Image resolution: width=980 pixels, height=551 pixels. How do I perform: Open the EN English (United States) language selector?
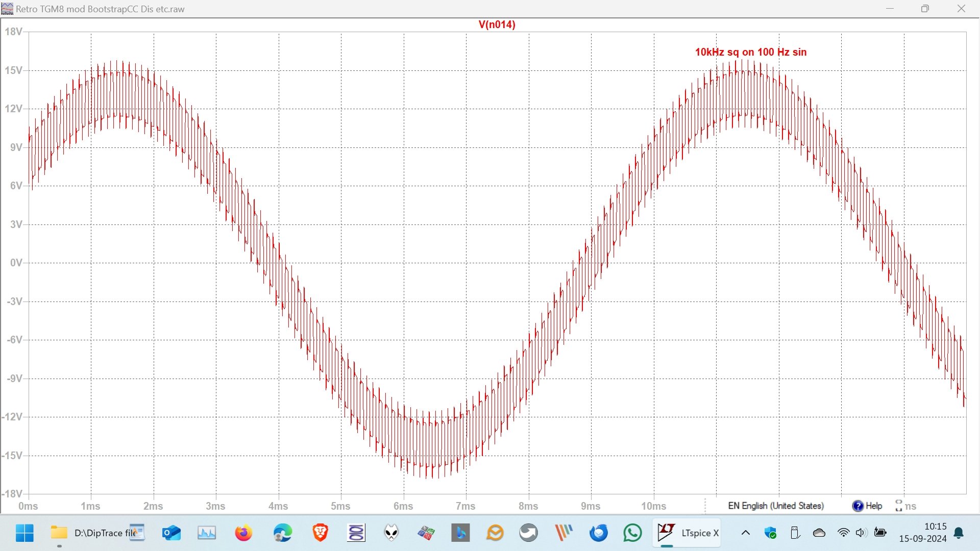pyautogui.click(x=776, y=506)
